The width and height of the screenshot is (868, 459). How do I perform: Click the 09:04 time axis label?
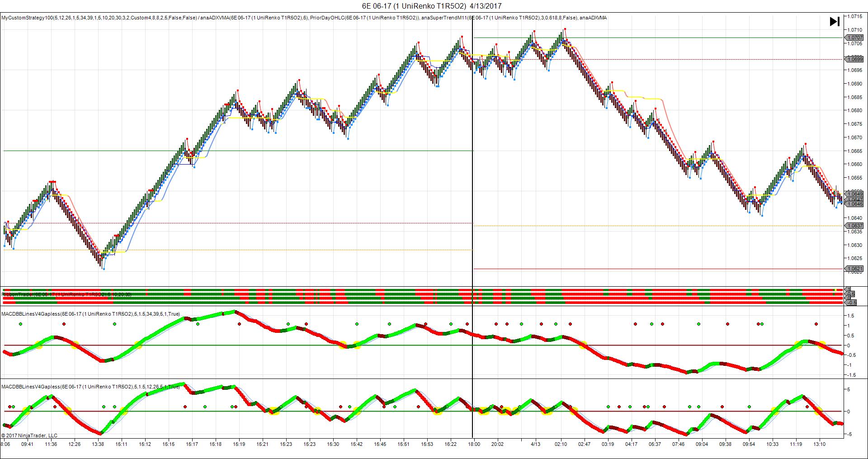tap(702, 444)
